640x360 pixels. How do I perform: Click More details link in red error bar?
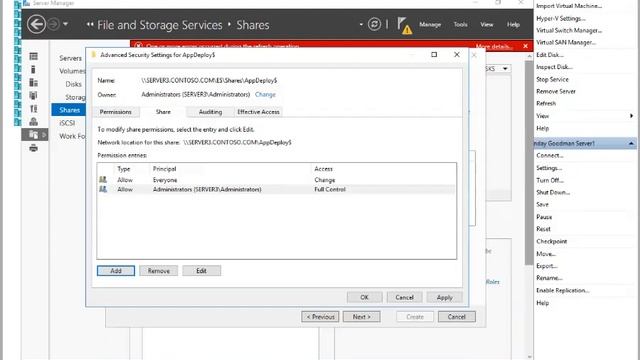coord(494,46)
